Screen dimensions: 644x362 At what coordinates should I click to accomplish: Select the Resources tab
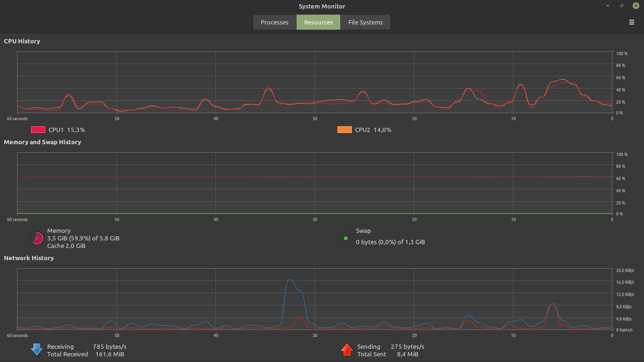tap(318, 22)
